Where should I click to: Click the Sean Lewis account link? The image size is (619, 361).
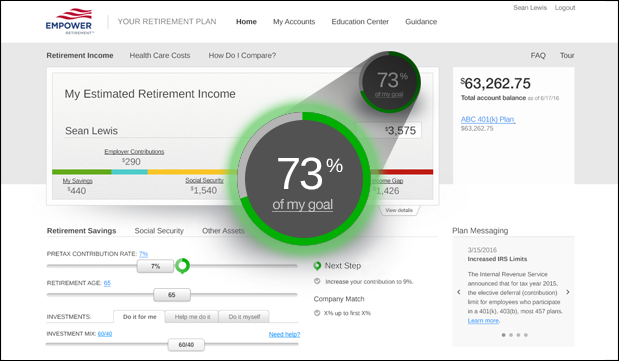pos(530,8)
